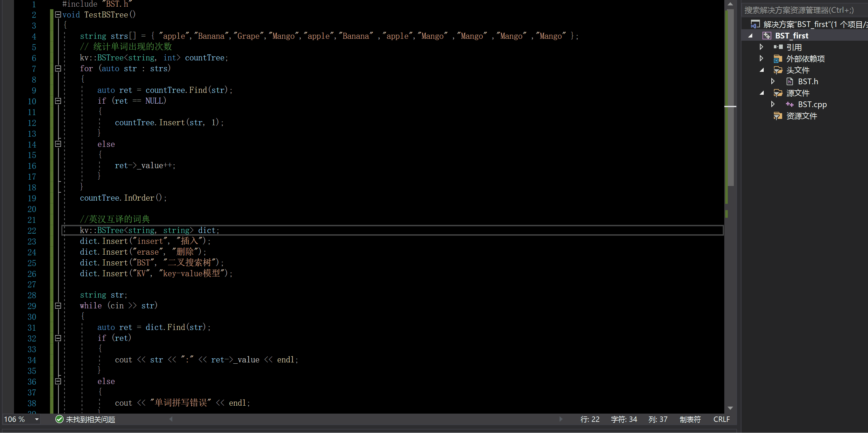Expand the BST.cpp file node
Viewport: 868px width, 433px height.
pos(773,104)
